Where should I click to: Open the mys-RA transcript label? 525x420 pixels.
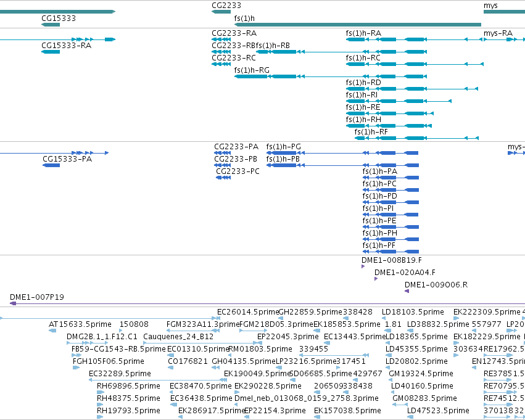[498, 33]
